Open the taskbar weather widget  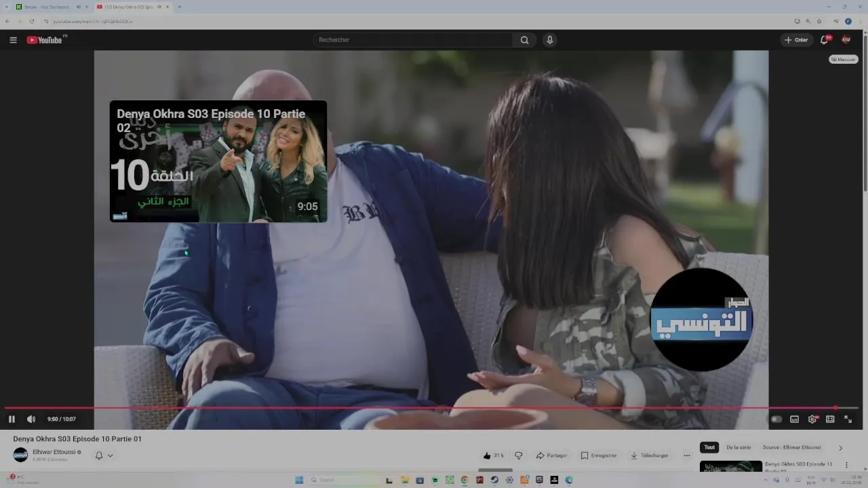[24, 480]
